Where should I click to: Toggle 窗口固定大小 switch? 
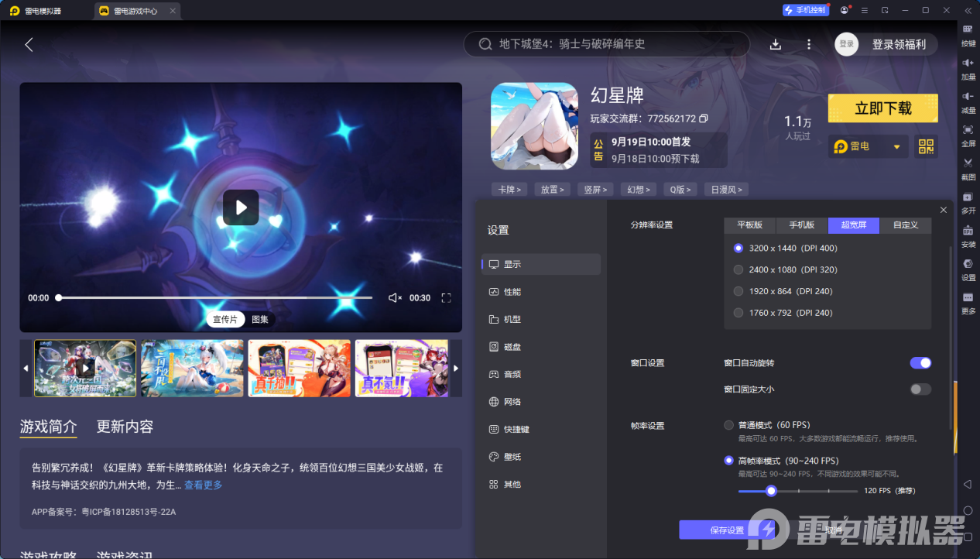point(920,389)
